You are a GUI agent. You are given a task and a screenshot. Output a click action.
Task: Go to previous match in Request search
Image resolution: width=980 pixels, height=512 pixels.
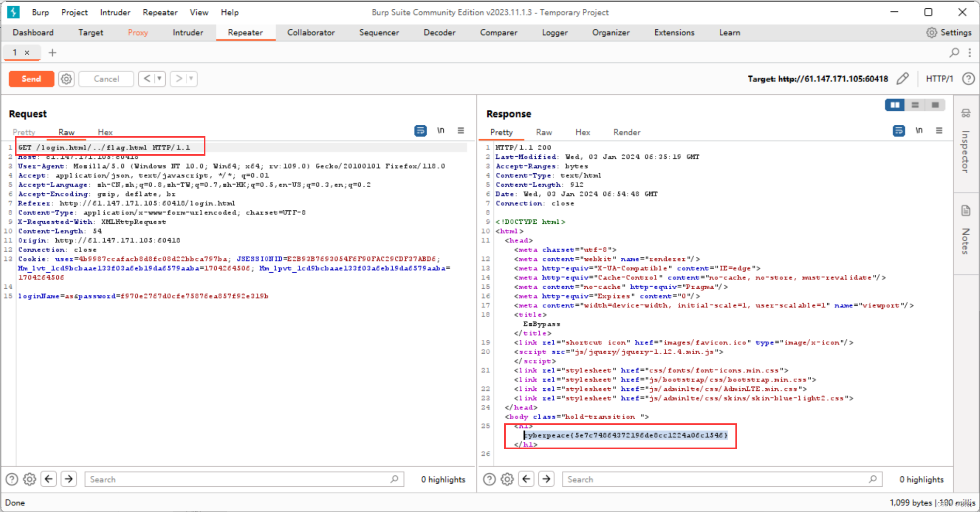[49, 479]
